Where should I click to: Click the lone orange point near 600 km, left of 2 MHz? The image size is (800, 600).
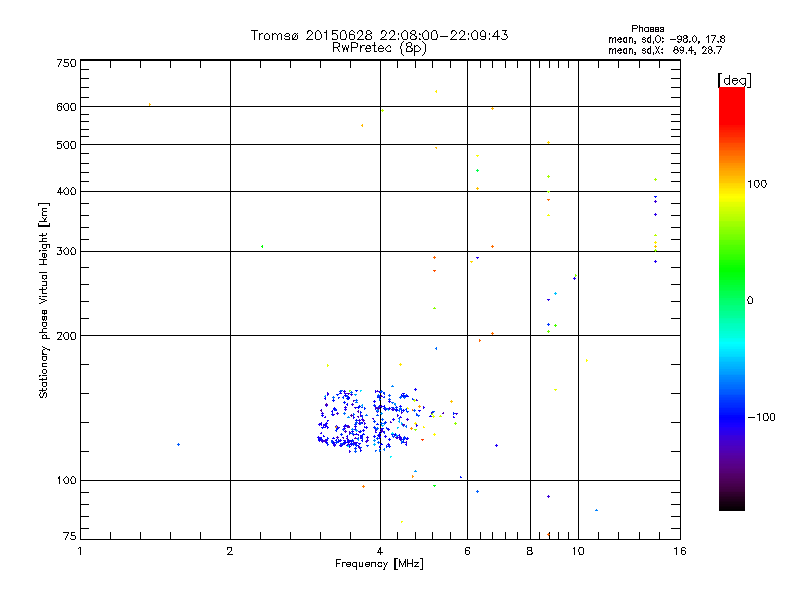149,105
